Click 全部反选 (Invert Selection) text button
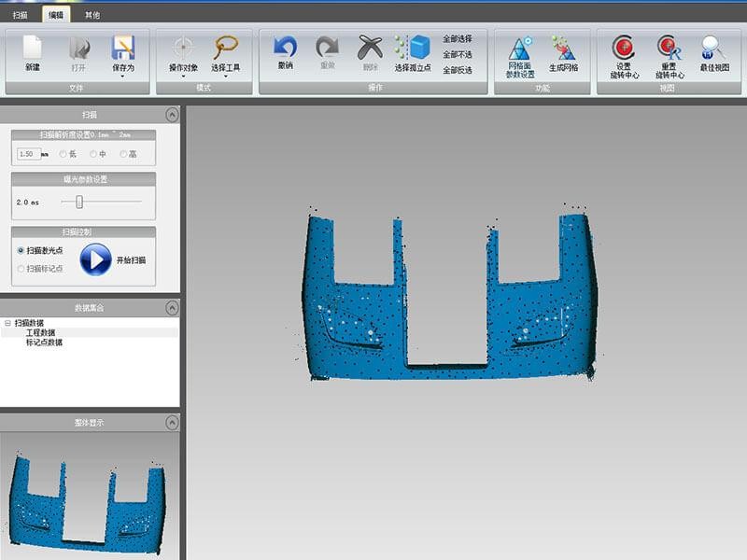This screenshot has width=747, height=560. (x=457, y=70)
